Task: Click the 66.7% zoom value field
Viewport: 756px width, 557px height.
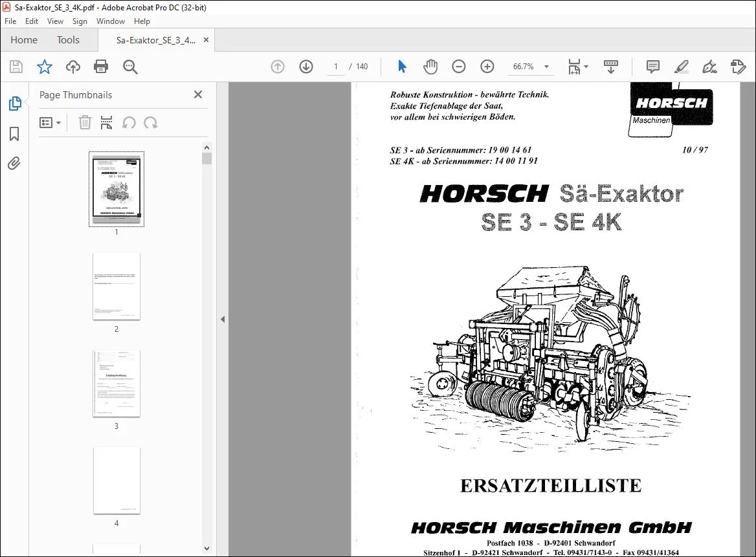Action: (x=523, y=67)
